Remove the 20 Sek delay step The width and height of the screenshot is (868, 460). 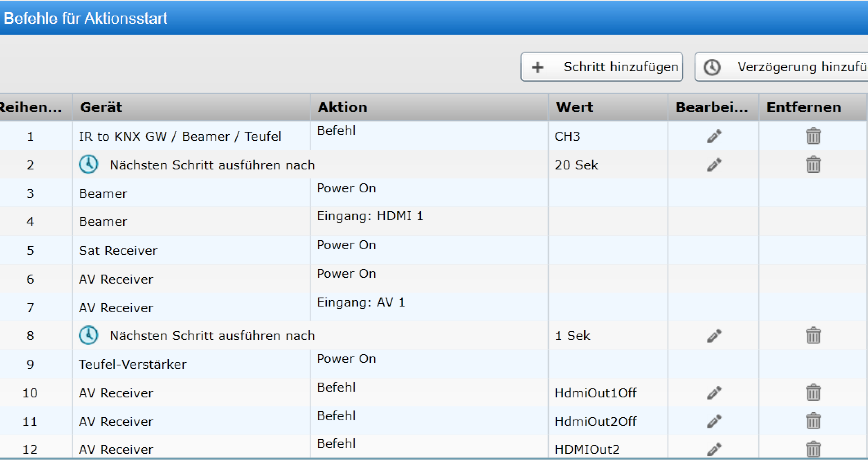tap(813, 165)
